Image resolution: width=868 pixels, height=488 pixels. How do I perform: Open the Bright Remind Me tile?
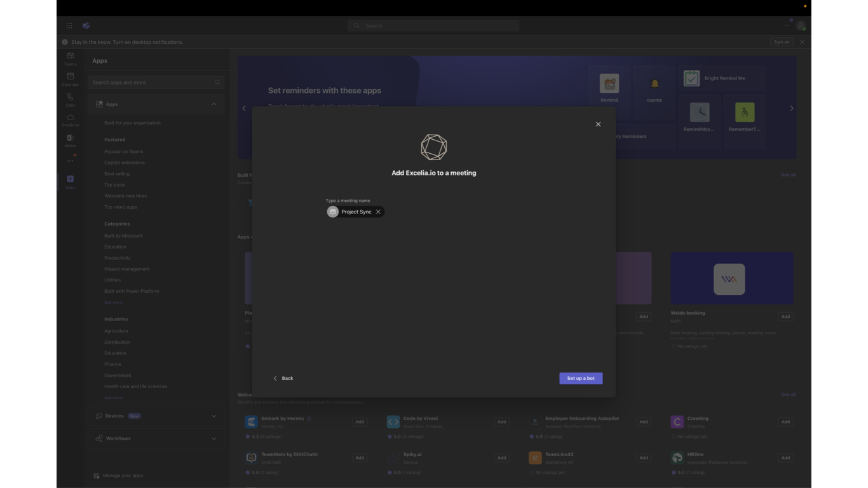(x=722, y=78)
